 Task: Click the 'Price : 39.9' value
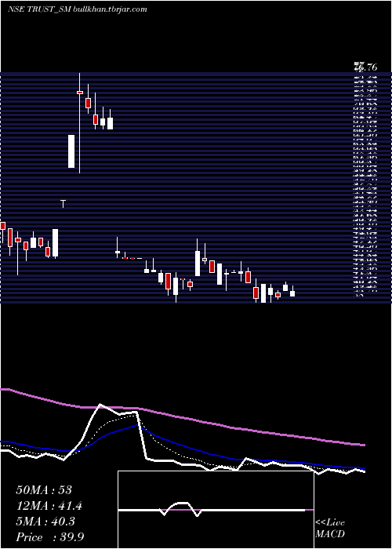pos(50,536)
